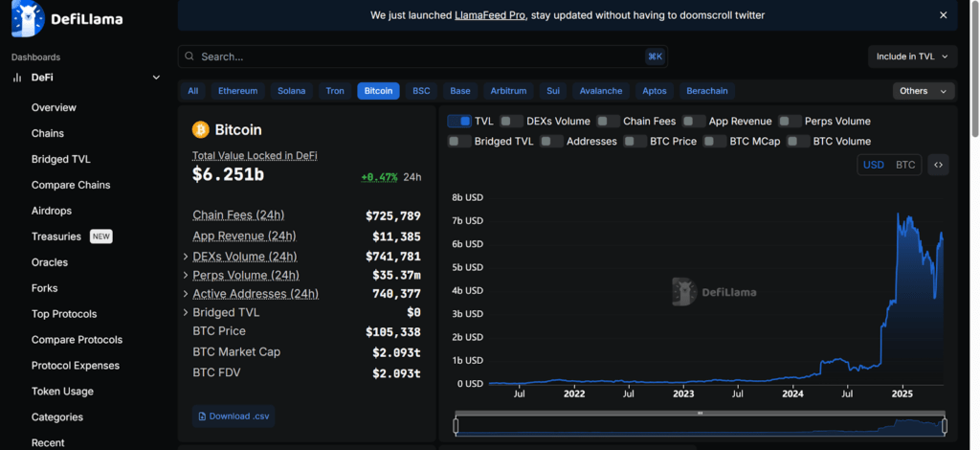Open the LlamaFeed Pro link

[490, 15]
